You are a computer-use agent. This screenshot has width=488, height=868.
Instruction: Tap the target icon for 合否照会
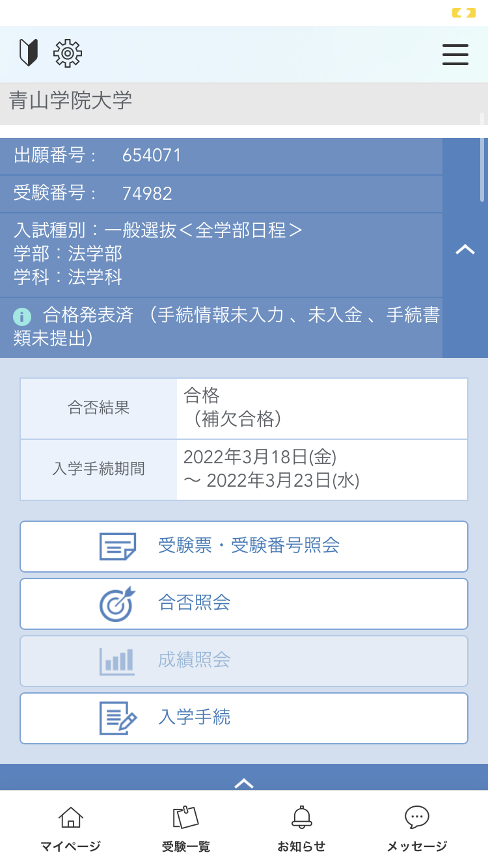[117, 604]
